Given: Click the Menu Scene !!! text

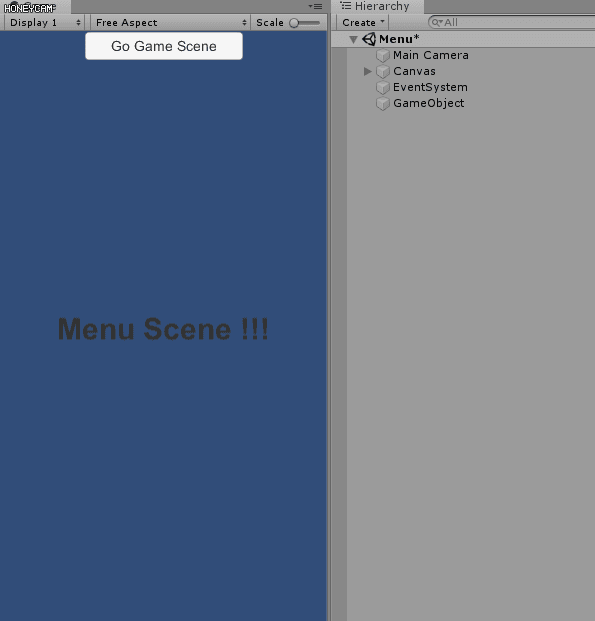Looking at the screenshot, I should point(163,329).
